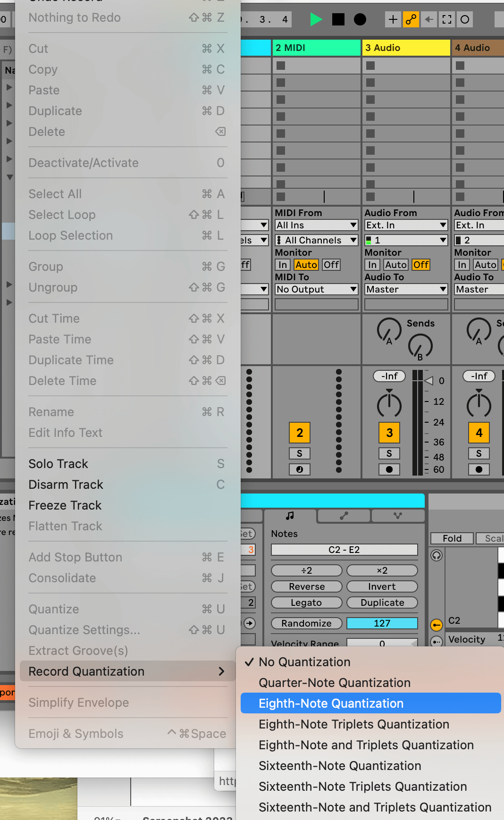Image resolution: width=504 pixels, height=820 pixels.
Task: Open the All Ins MIDI From dropdown
Action: pyautogui.click(x=317, y=225)
